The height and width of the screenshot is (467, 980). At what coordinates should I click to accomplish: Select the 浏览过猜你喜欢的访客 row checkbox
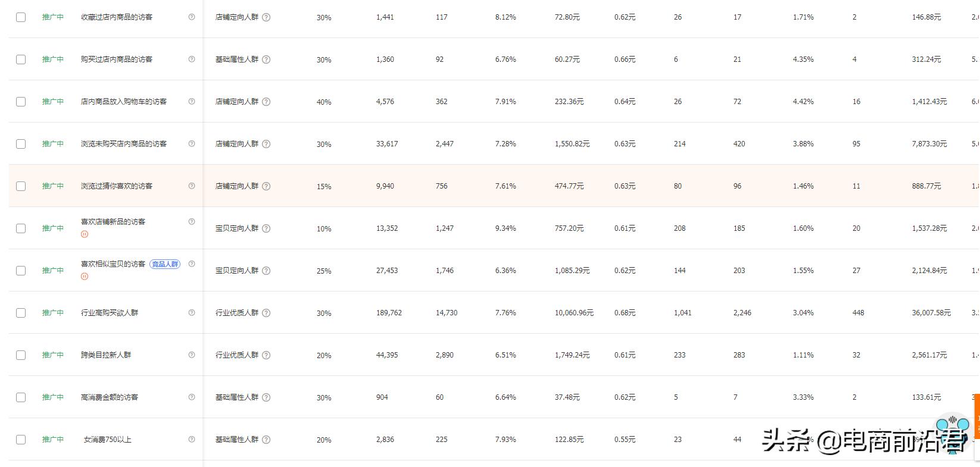click(21, 186)
